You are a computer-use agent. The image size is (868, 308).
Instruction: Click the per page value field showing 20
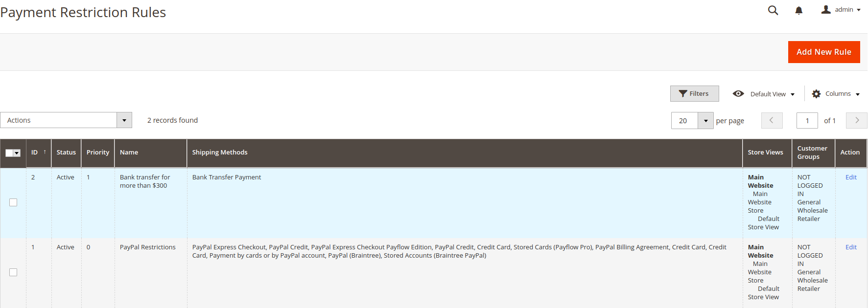click(x=684, y=121)
